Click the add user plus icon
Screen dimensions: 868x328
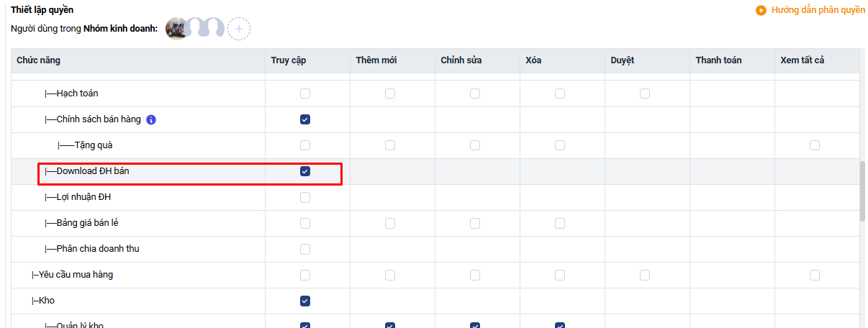point(239,29)
